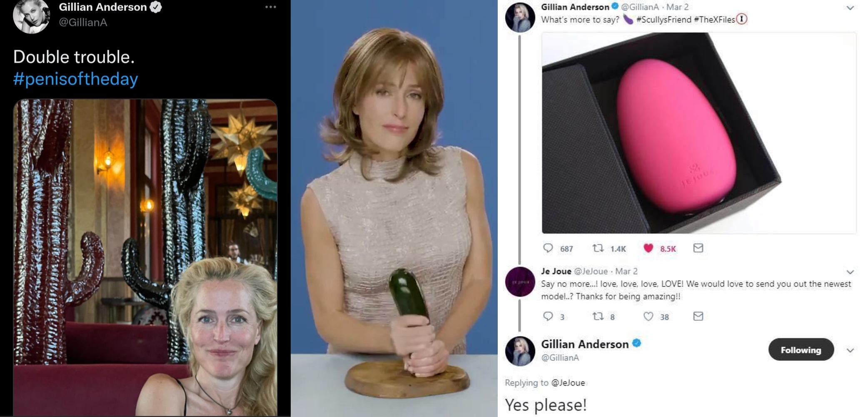Unlike the tweet with 8.5K likes
Viewport: 868px width, 417px height.
(648, 248)
